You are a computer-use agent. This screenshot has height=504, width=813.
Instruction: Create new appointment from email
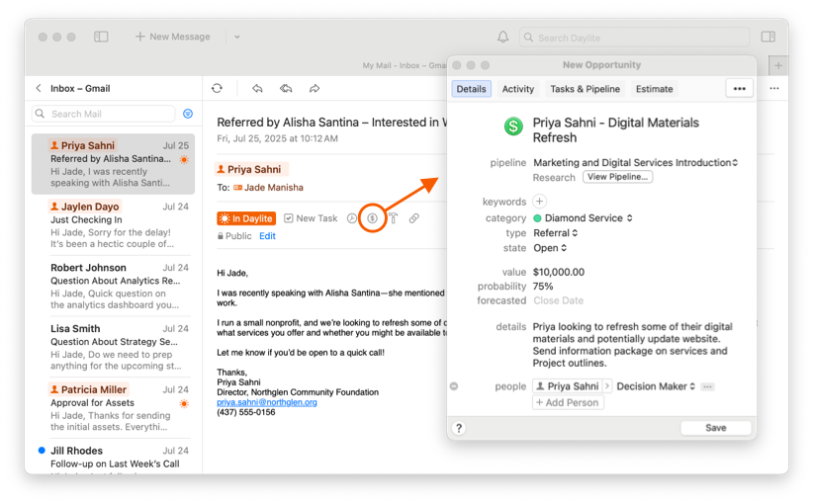351,218
